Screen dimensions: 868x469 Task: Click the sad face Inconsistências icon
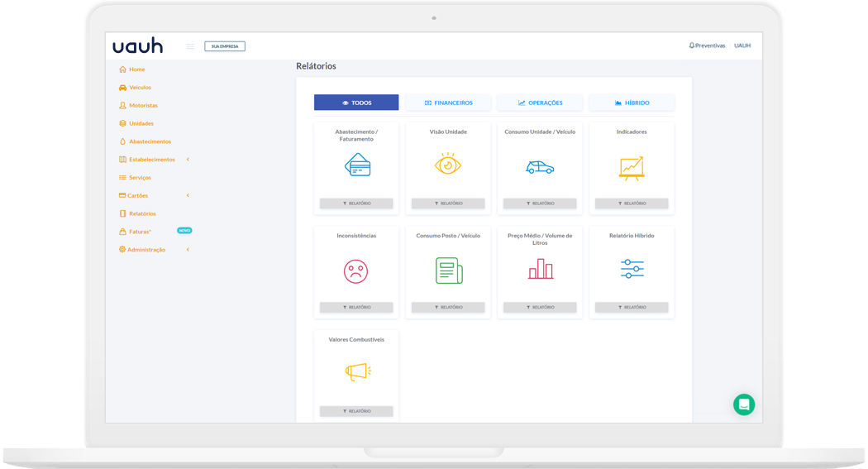click(355, 270)
